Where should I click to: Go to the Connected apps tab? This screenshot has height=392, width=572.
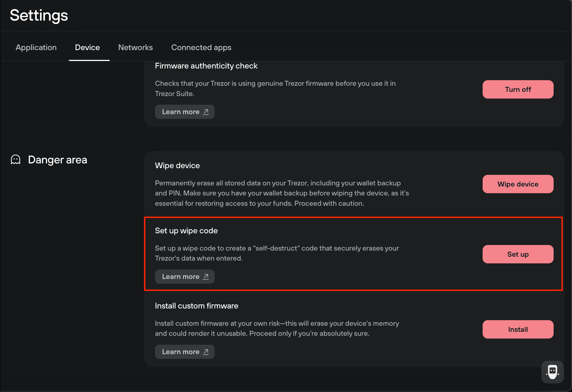click(x=201, y=47)
